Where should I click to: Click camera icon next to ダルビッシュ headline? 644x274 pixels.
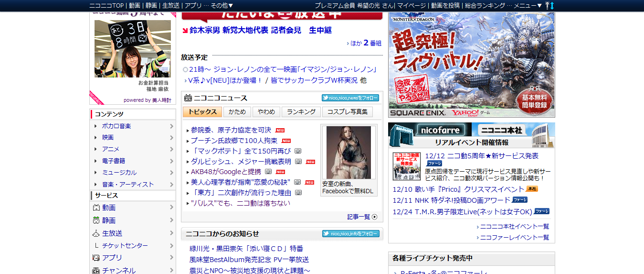[x=299, y=162]
